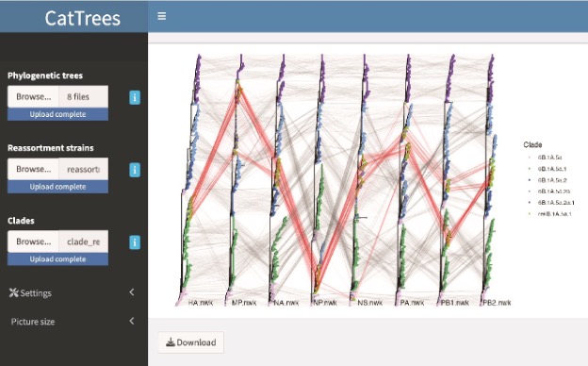The image size is (588, 366).
Task: Click Reassortment strains upload complete progress bar
Action: 58,187
